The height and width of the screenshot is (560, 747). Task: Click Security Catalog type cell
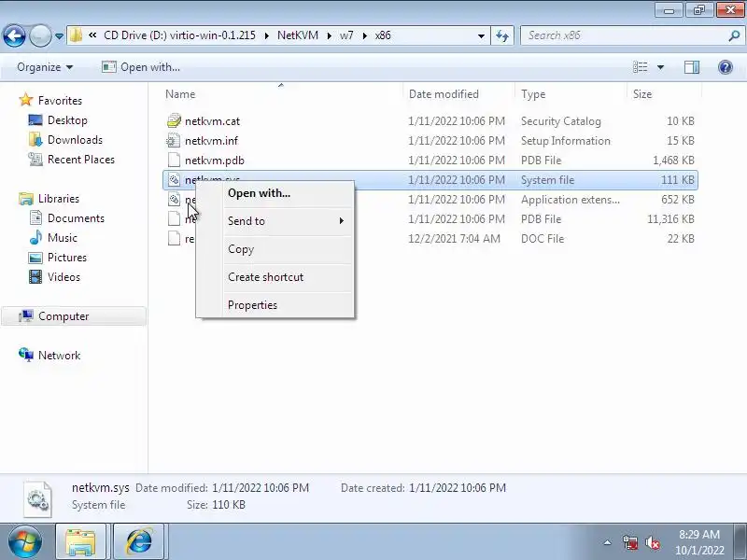pos(561,121)
